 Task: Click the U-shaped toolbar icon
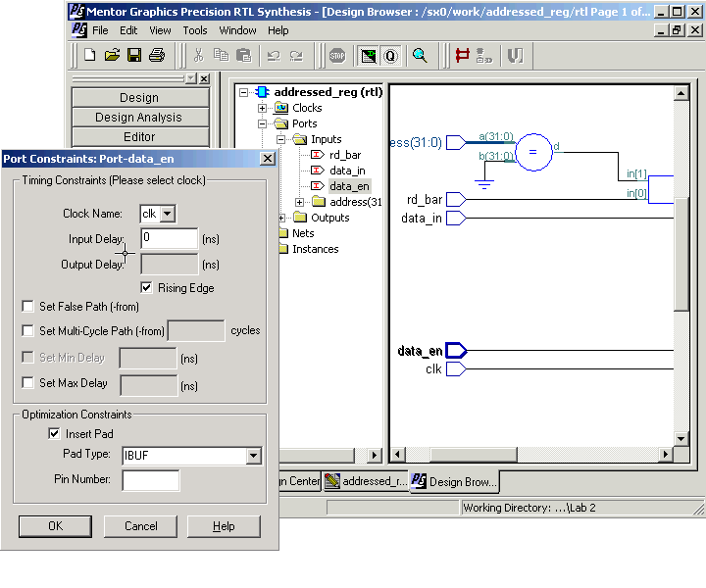pyautogui.click(x=515, y=56)
